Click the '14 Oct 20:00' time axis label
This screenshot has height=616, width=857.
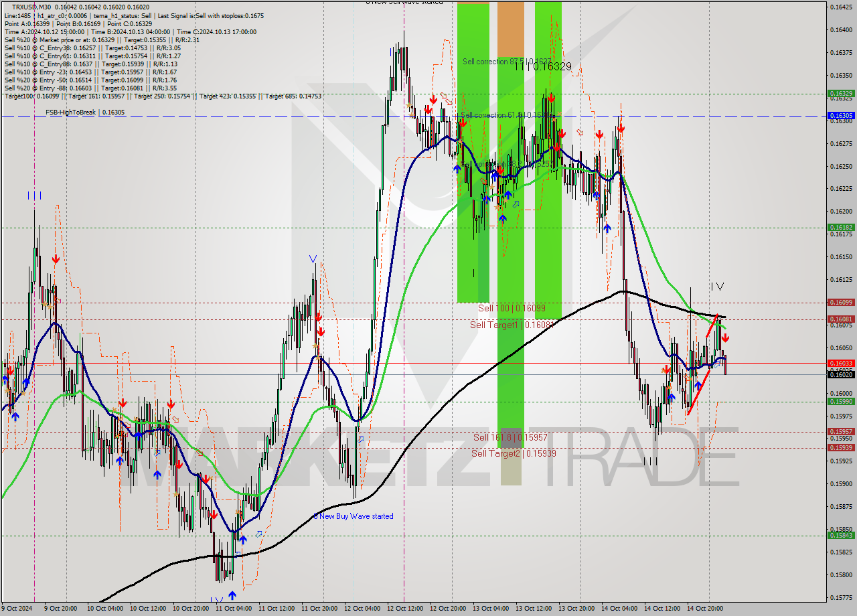(705, 609)
